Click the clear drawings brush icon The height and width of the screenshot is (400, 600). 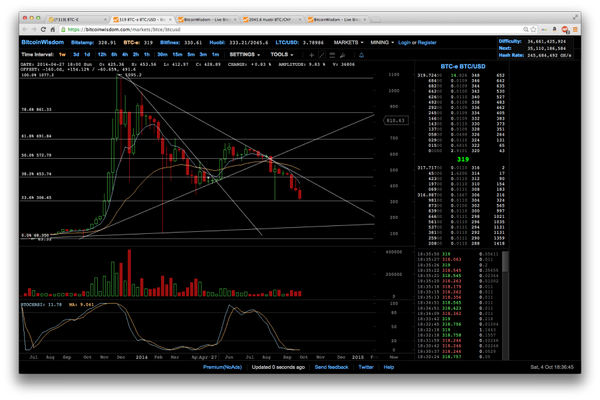[x=342, y=55]
